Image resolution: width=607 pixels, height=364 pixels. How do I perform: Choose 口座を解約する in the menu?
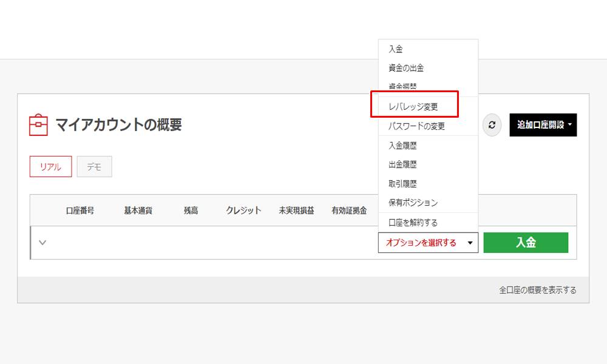pyautogui.click(x=413, y=223)
